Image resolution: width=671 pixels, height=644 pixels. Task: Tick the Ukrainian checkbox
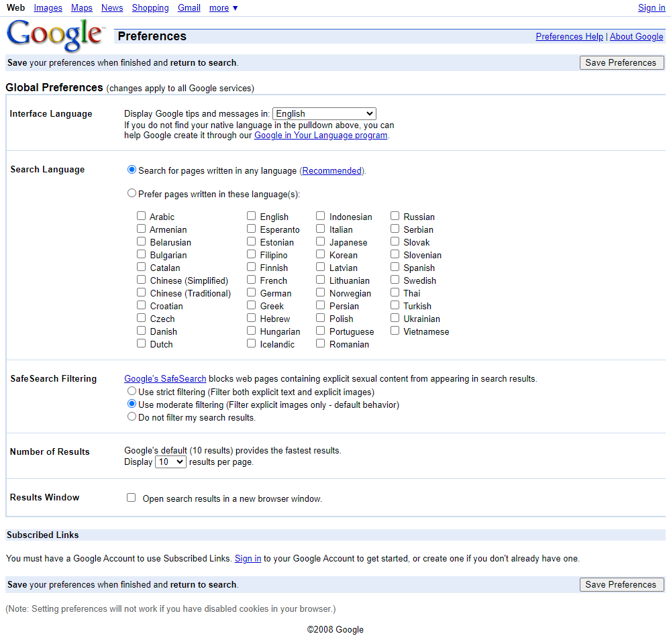(x=395, y=318)
